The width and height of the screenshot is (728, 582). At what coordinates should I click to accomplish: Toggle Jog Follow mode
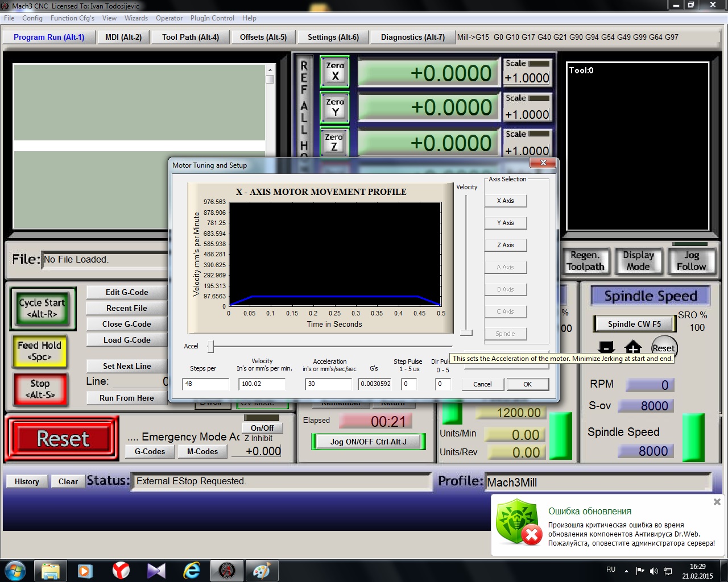tap(691, 261)
